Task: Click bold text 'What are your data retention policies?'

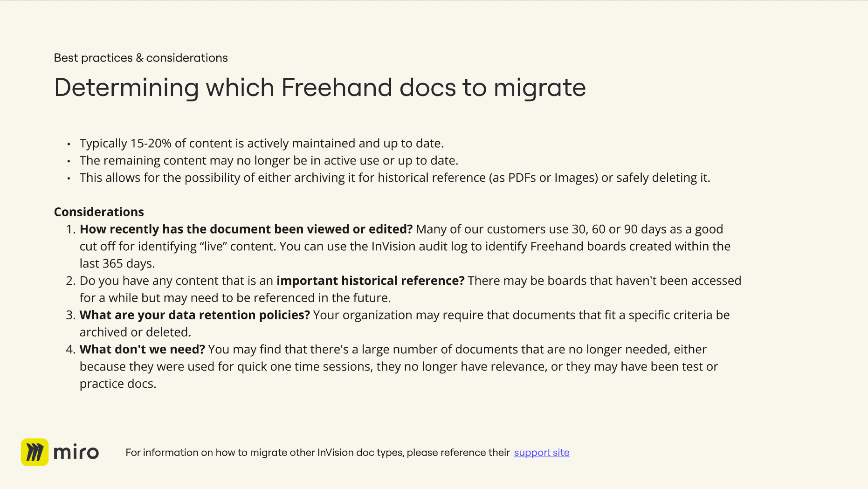Action: pos(195,315)
